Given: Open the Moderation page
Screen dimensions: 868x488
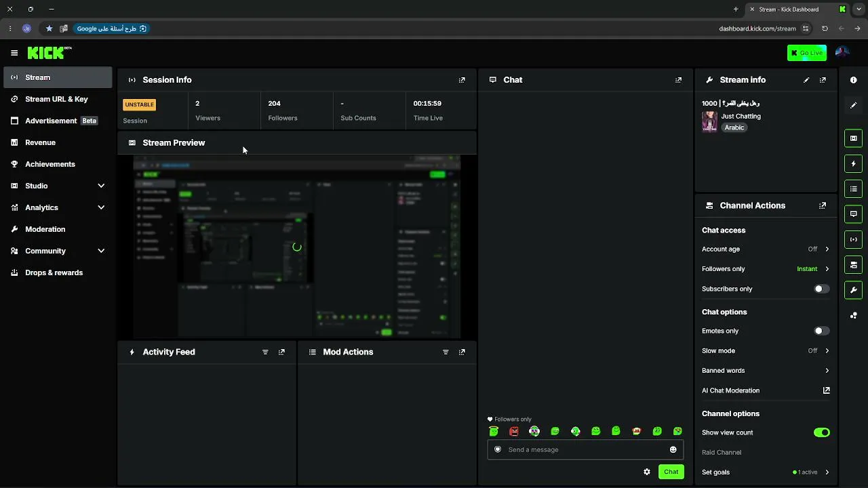Looking at the screenshot, I should [x=58, y=229].
